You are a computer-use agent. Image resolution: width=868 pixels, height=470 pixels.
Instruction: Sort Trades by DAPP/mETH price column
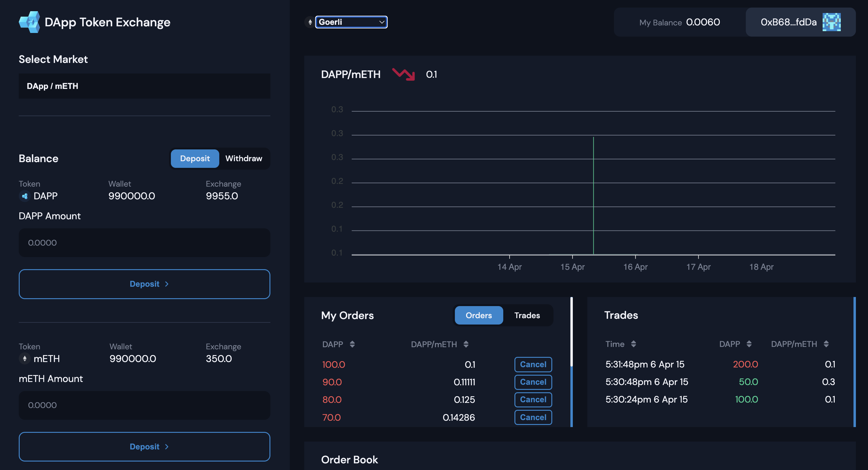point(826,344)
